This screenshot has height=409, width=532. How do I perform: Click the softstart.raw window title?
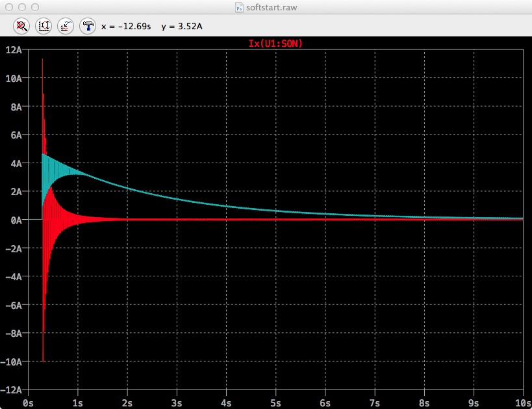click(x=272, y=7)
